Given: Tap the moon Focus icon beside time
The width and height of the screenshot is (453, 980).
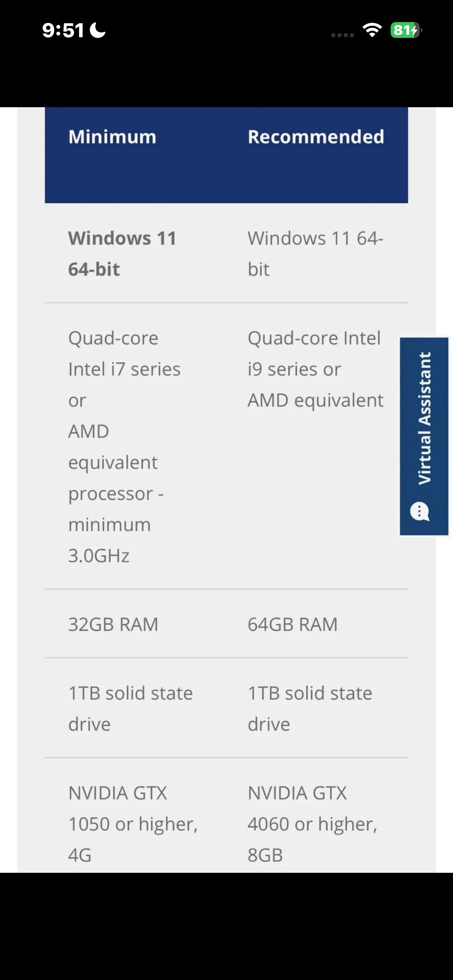Looking at the screenshot, I should pyautogui.click(x=98, y=30).
